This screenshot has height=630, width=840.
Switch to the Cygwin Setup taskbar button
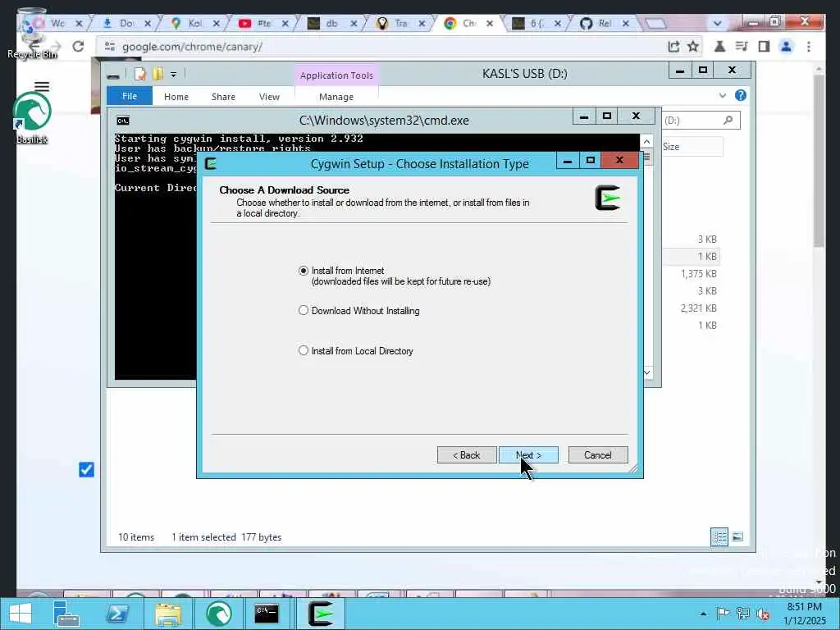click(321, 614)
